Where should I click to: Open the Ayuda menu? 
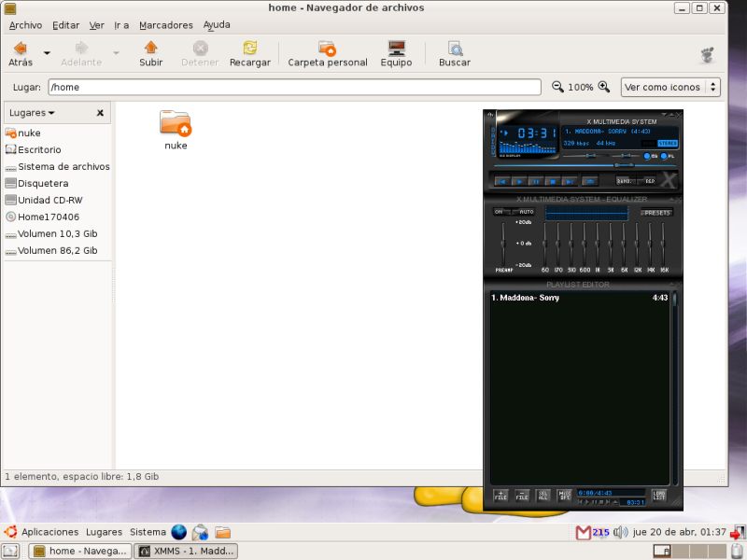(217, 25)
